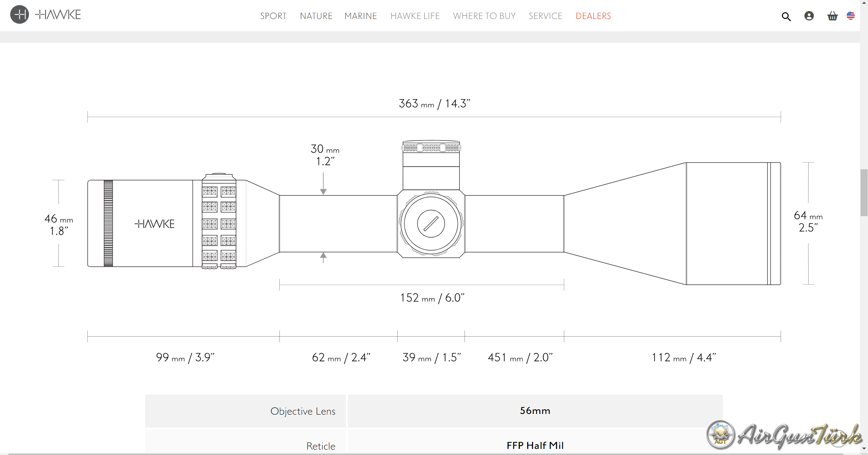Click the Hawke wordmark in the header

[58, 15]
